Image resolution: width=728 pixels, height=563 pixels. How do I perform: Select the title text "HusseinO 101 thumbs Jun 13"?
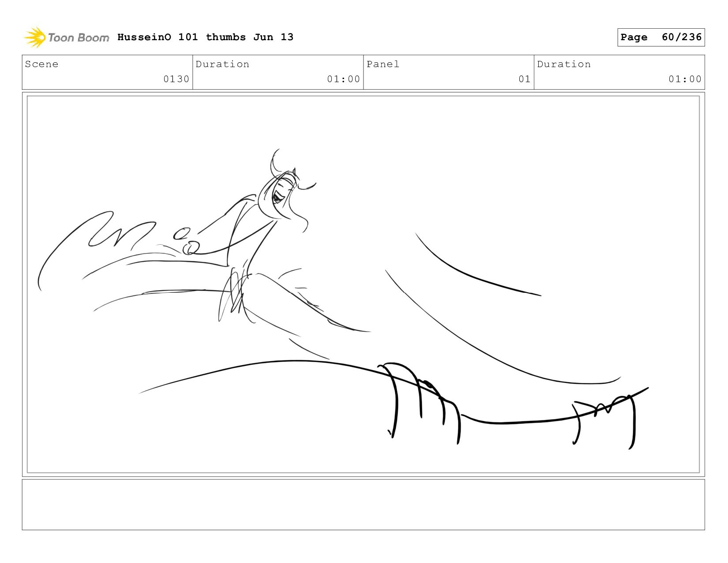tap(205, 37)
